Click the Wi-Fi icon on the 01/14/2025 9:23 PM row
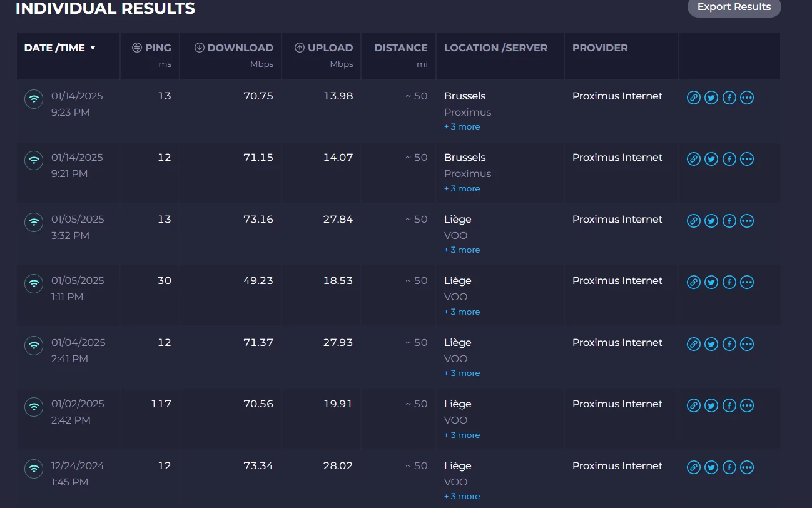The width and height of the screenshot is (812, 508). click(x=34, y=99)
